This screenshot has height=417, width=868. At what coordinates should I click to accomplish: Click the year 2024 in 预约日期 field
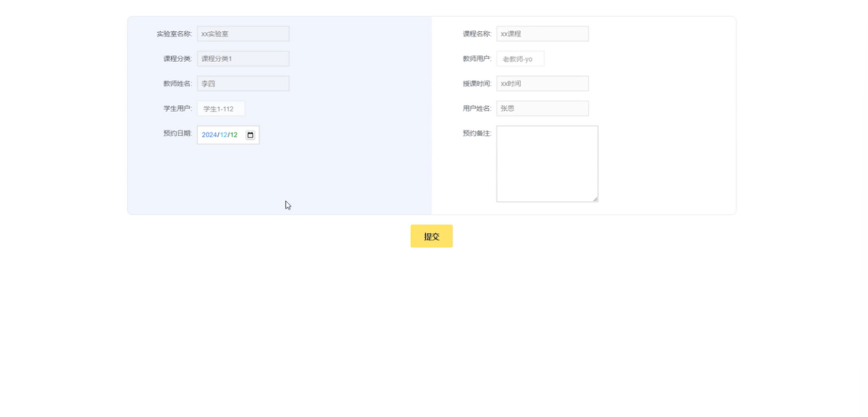pos(209,135)
